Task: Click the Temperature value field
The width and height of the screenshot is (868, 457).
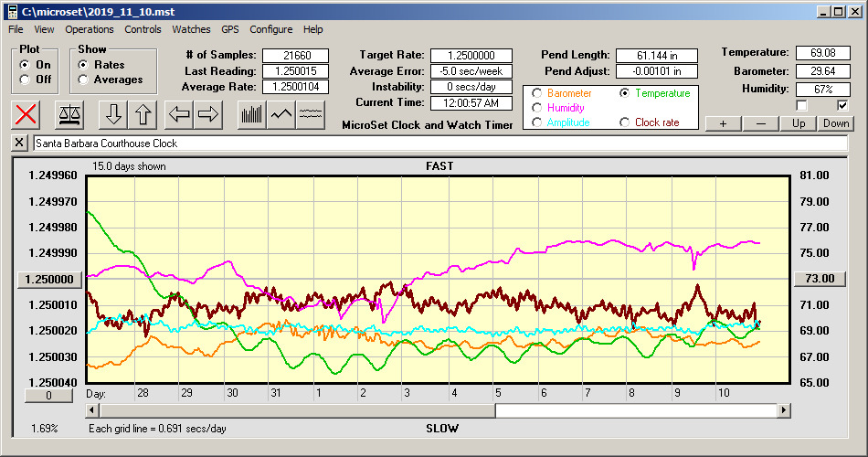Action: coord(822,53)
